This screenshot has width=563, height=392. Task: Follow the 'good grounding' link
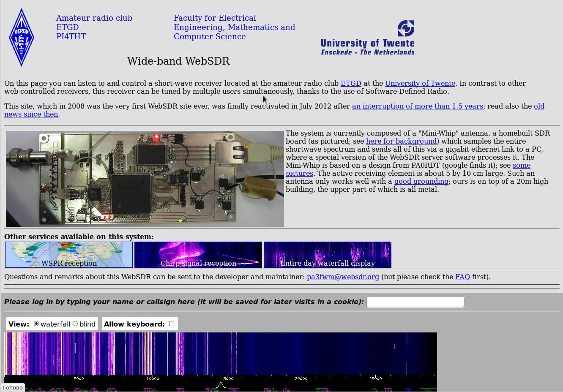point(421,181)
